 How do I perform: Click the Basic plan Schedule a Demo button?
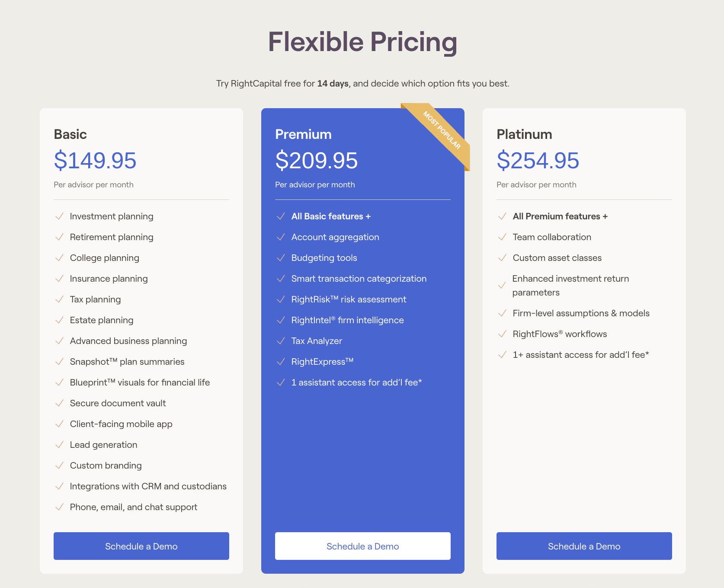pyautogui.click(x=141, y=546)
